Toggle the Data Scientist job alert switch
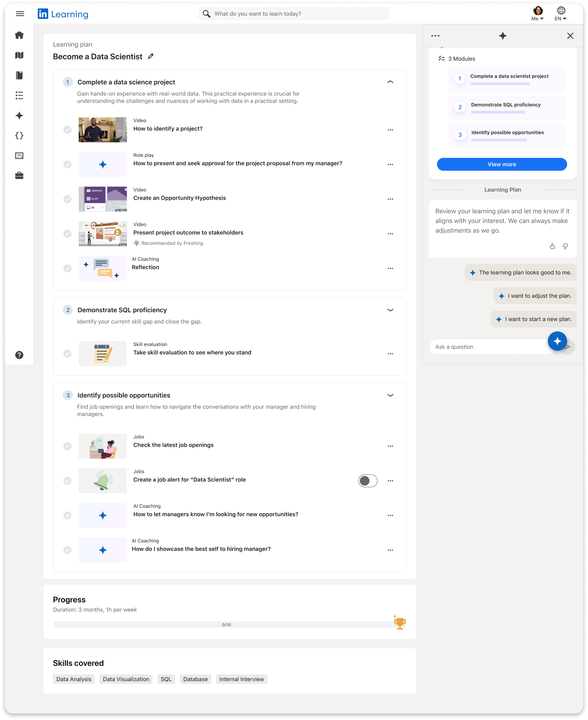Image resolution: width=588 pixels, height=720 pixels. tap(367, 481)
